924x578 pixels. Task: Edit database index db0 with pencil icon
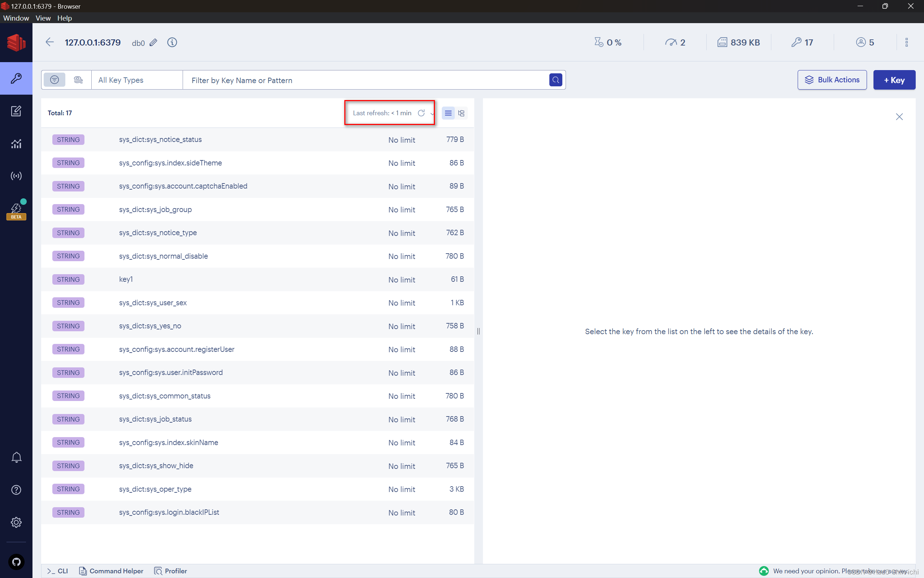[153, 42]
